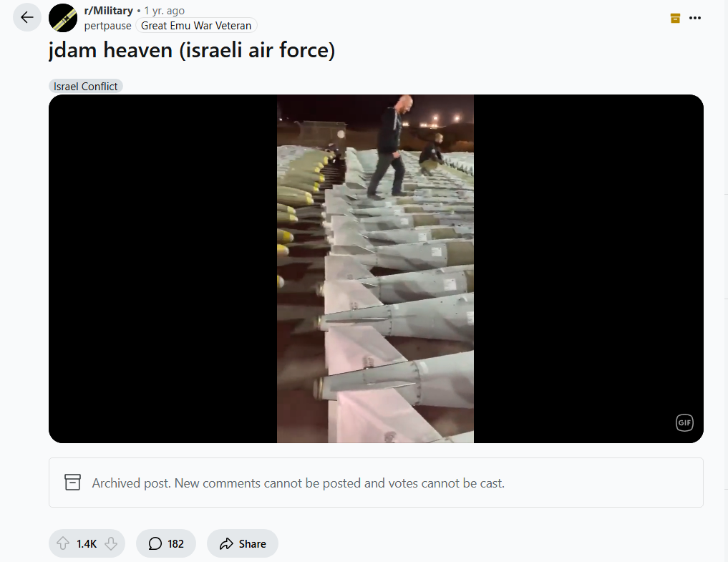This screenshot has height=562, width=728.
Task: Filter by Israel Conflict flair
Action: pos(85,87)
